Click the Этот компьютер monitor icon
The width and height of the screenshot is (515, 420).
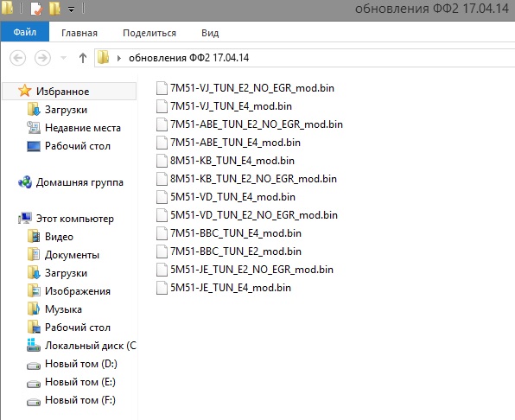coord(25,218)
